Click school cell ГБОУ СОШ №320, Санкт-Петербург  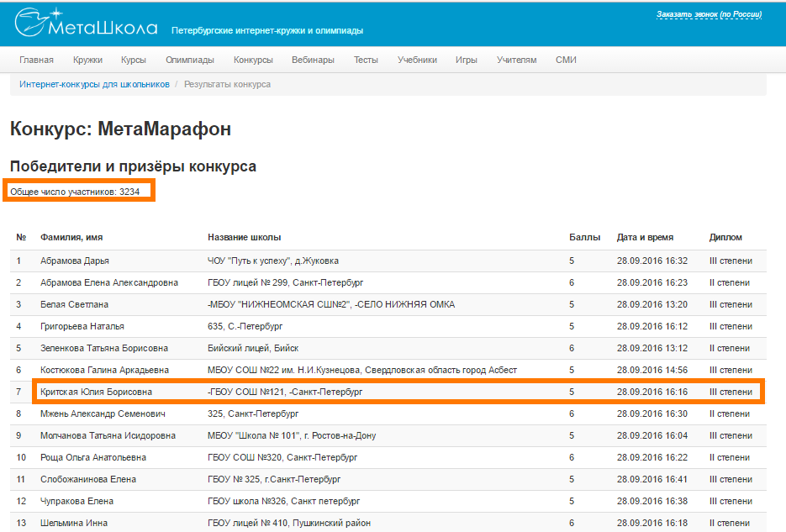click(282, 457)
